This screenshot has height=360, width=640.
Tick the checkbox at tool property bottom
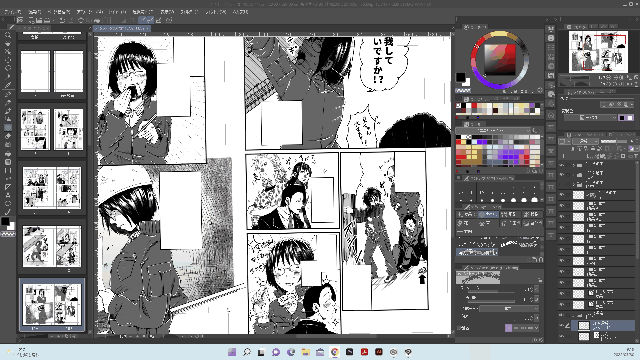(459, 328)
